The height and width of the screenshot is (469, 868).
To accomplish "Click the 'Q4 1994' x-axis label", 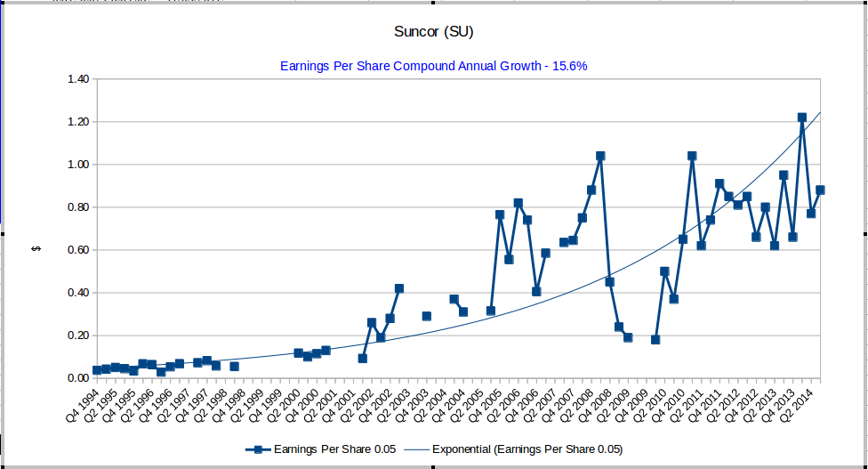I will tap(83, 406).
